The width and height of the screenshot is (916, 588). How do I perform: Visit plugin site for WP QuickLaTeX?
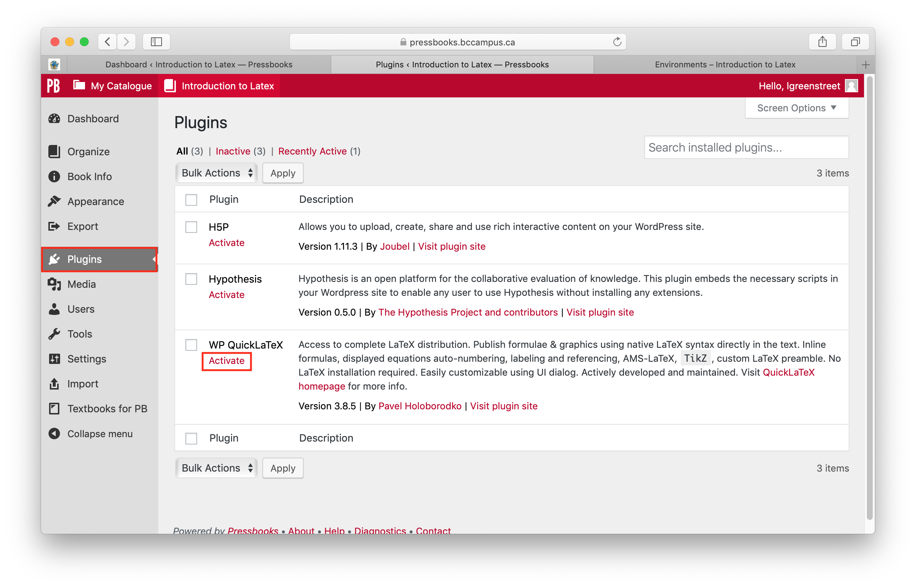coord(503,406)
